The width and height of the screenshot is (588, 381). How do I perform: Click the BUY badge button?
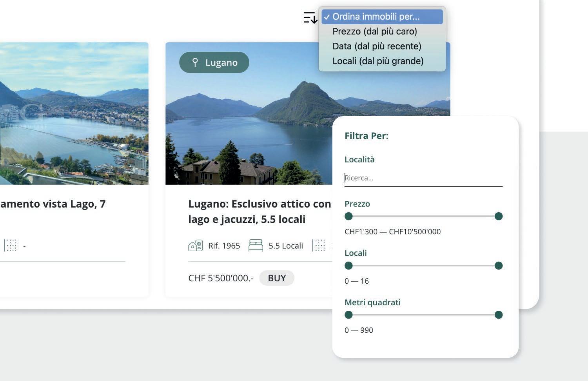click(x=277, y=278)
